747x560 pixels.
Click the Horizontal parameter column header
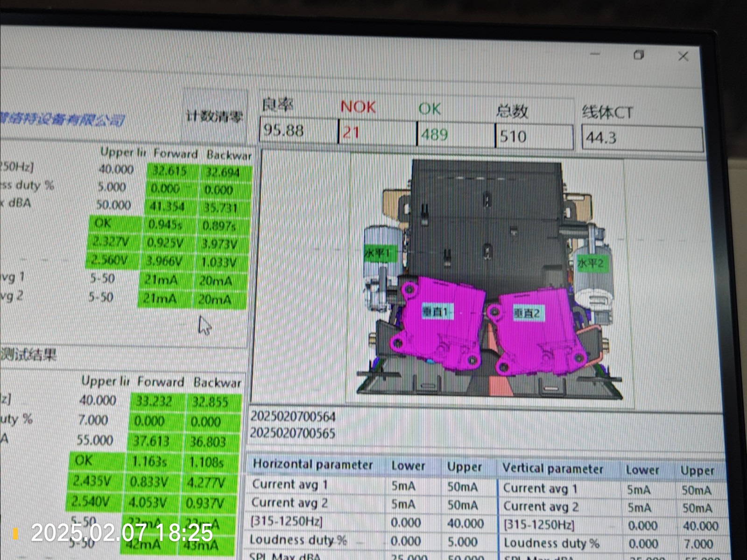[x=313, y=465]
